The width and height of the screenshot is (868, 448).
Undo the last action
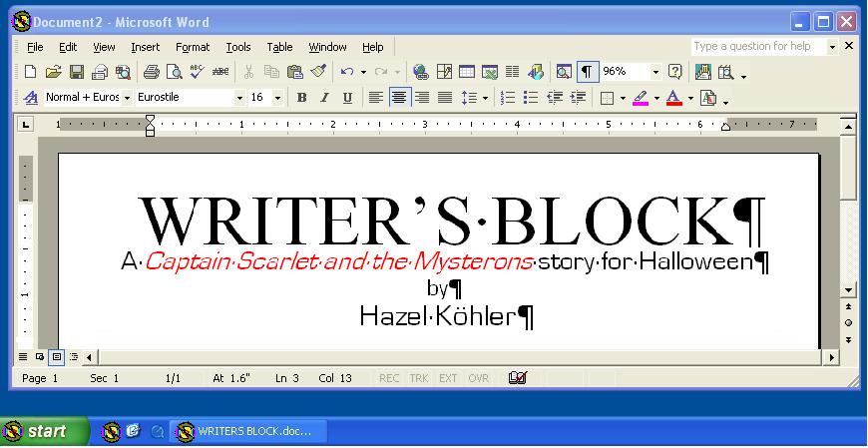point(347,72)
